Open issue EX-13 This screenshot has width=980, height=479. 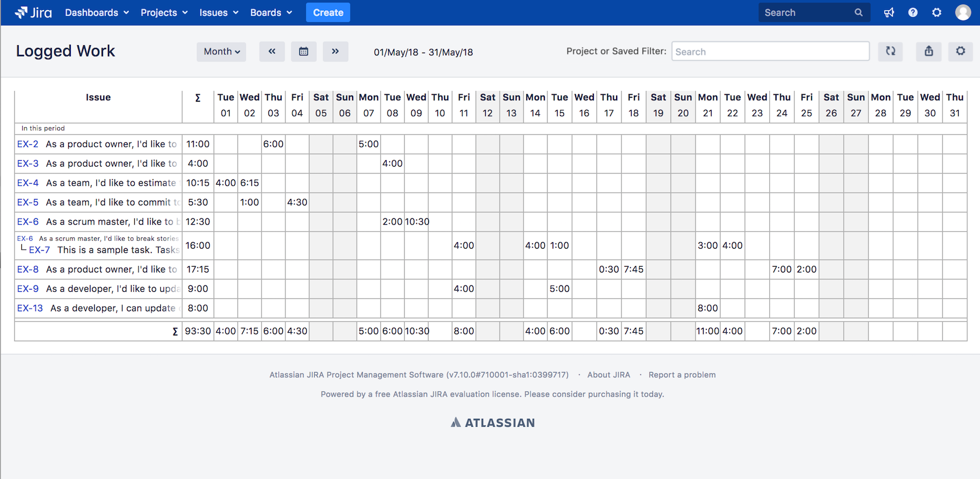[30, 308]
